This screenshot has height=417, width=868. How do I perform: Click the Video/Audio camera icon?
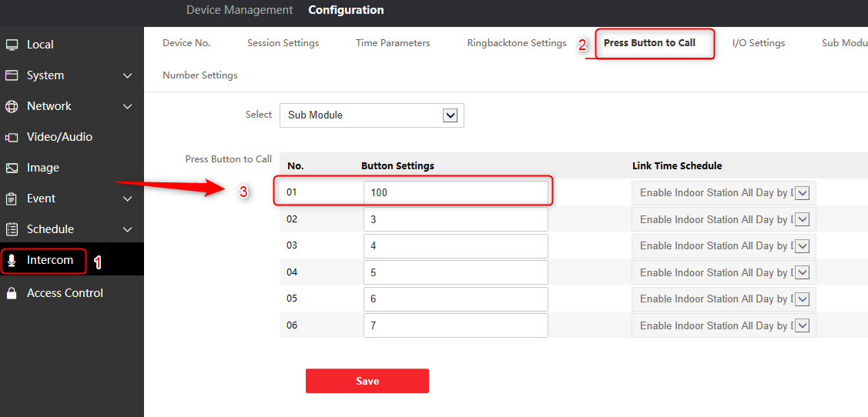coord(12,137)
